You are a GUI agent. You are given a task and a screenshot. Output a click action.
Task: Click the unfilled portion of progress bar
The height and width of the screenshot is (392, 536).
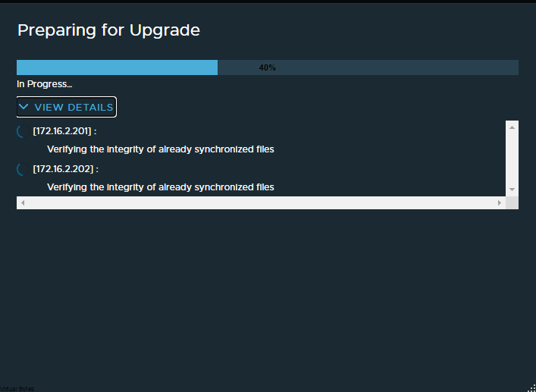click(x=368, y=67)
